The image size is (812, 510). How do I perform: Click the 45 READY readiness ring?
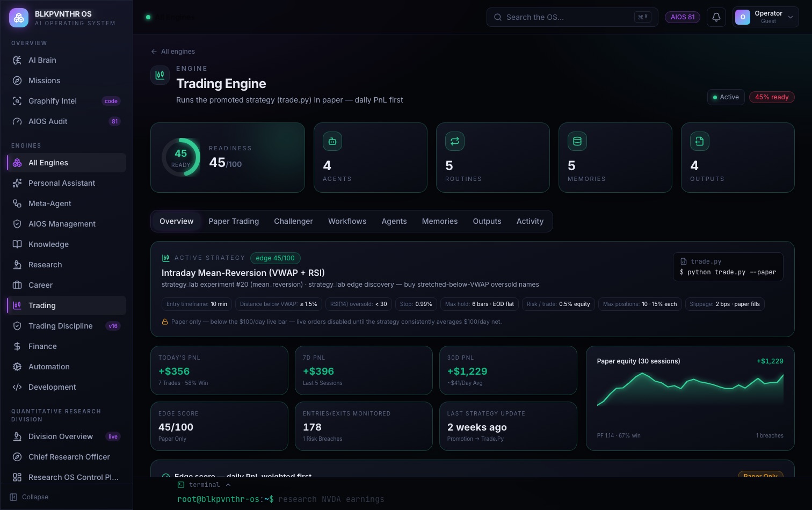tap(181, 157)
